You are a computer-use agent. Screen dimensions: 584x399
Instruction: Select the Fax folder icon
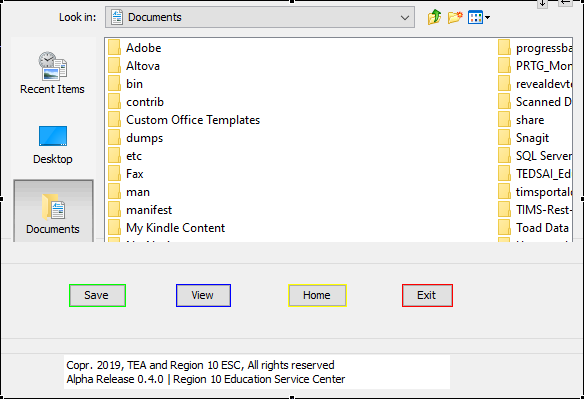(114, 174)
